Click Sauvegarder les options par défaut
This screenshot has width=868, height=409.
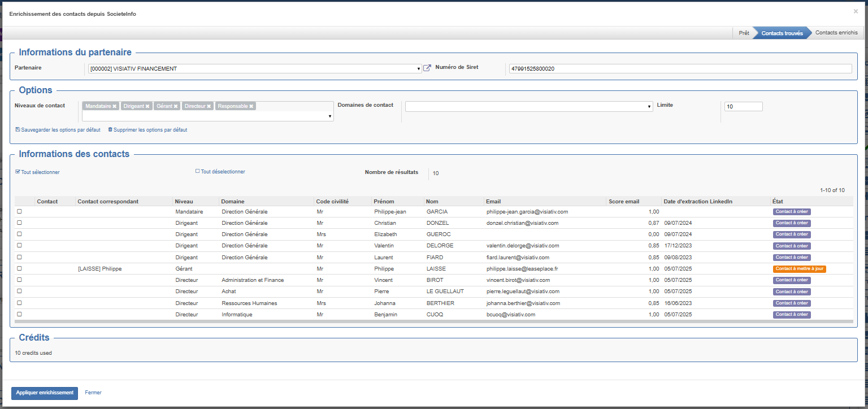point(58,130)
